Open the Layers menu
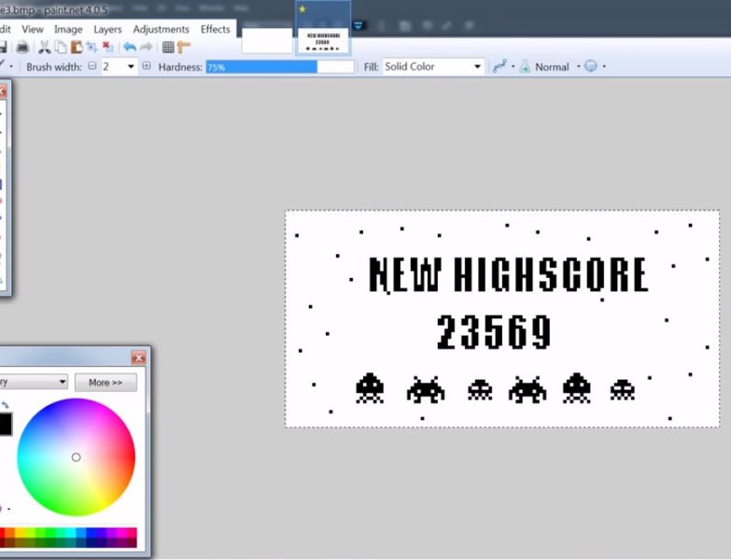Screen dimensions: 731x560 [107, 29]
